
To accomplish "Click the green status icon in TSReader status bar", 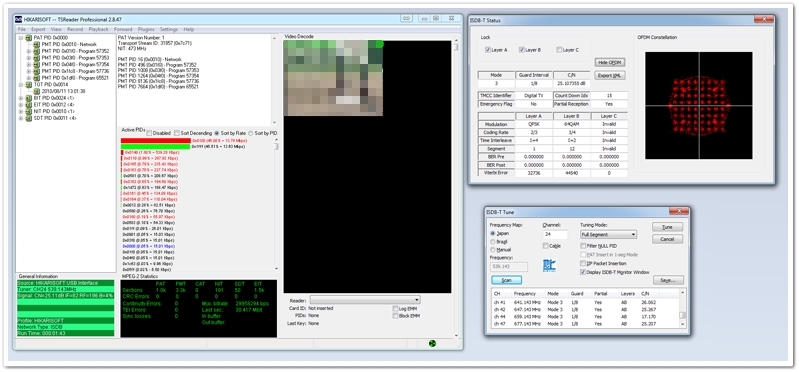I will pos(433,343).
